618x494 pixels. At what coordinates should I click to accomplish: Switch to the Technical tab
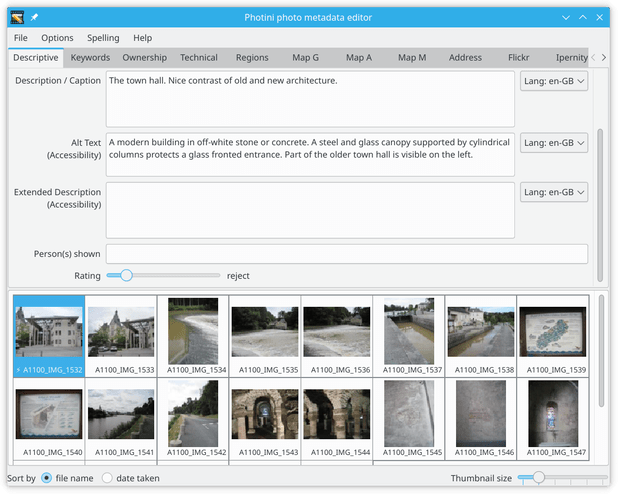tap(199, 58)
